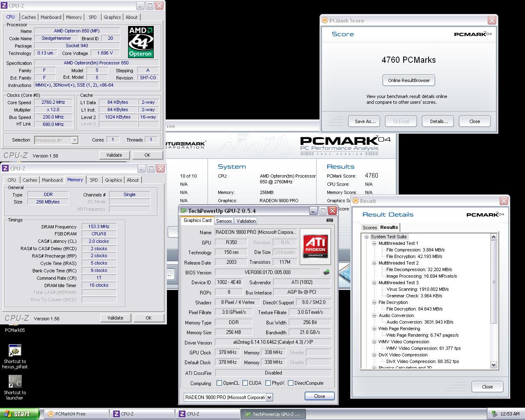
Task: Click the CPU-Z Core Speed value
Action: (x=53, y=103)
